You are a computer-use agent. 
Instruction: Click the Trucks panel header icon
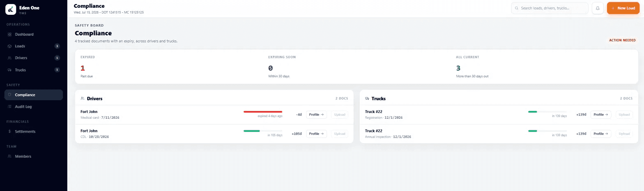(367, 99)
